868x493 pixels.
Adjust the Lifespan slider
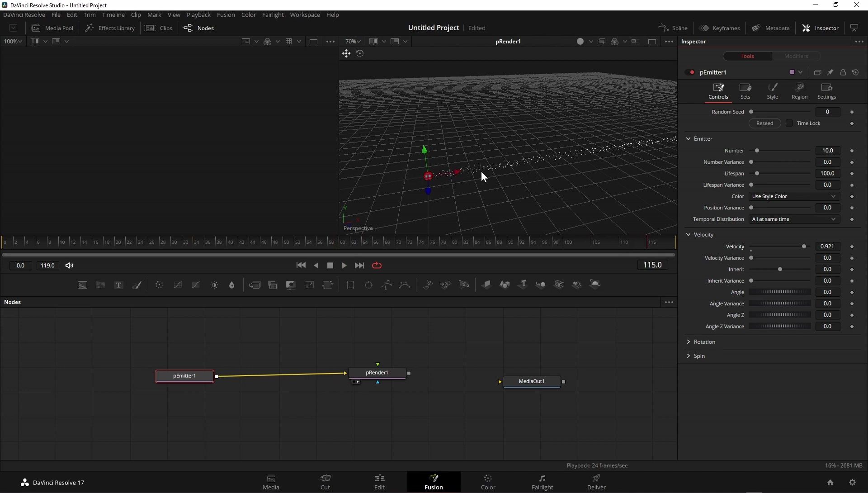click(x=780, y=174)
